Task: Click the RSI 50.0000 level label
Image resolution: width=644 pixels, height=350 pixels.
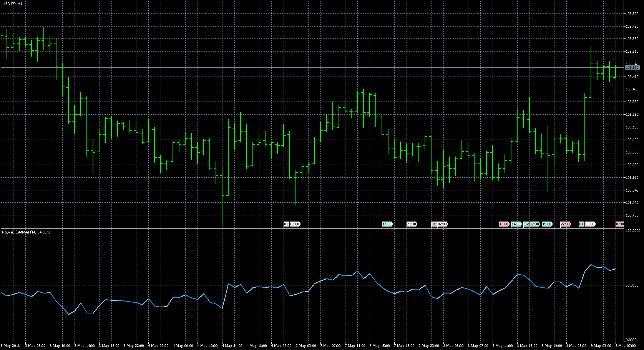Action: coord(632,285)
